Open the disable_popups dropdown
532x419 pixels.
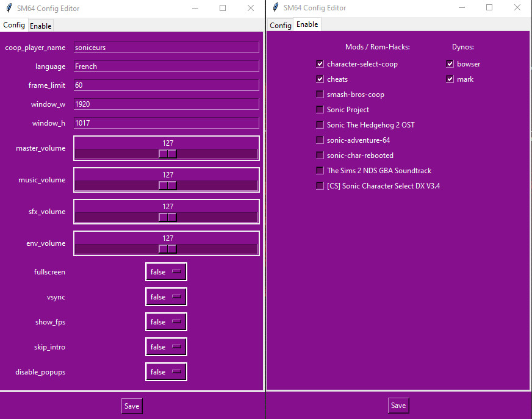coord(166,372)
